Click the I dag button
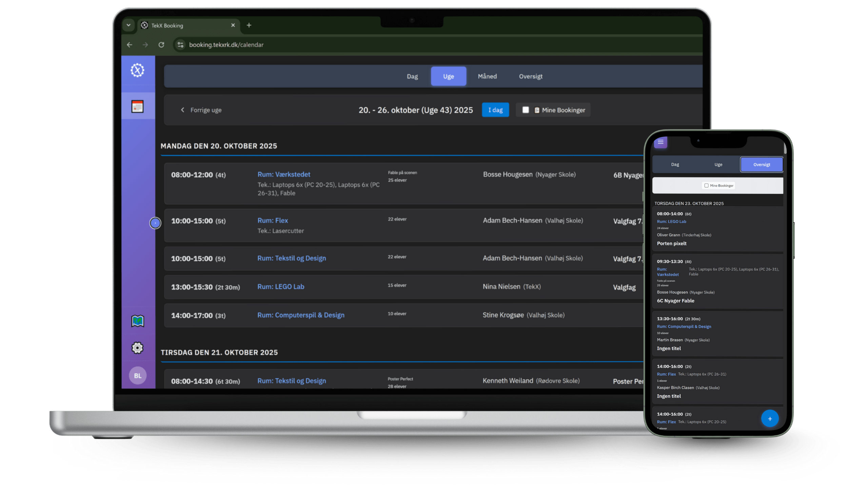 pyautogui.click(x=495, y=109)
